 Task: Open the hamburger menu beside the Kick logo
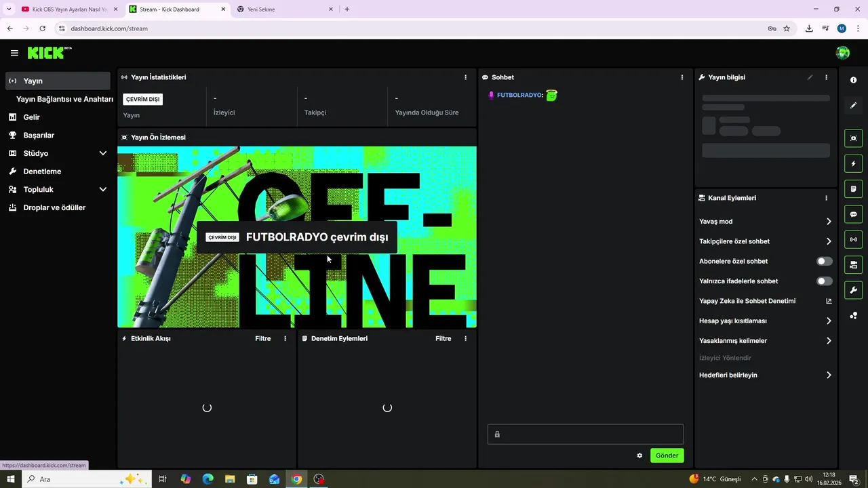click(x=14, y=53)
